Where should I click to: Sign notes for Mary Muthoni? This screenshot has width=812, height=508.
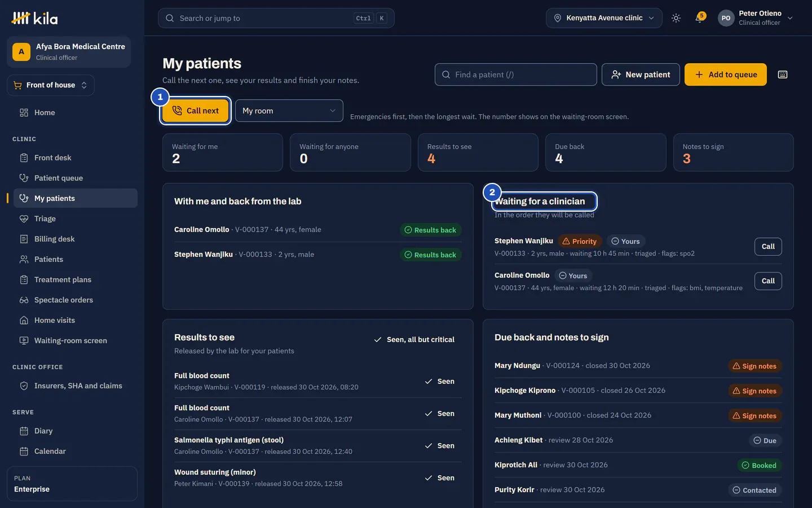coord(755,416)
